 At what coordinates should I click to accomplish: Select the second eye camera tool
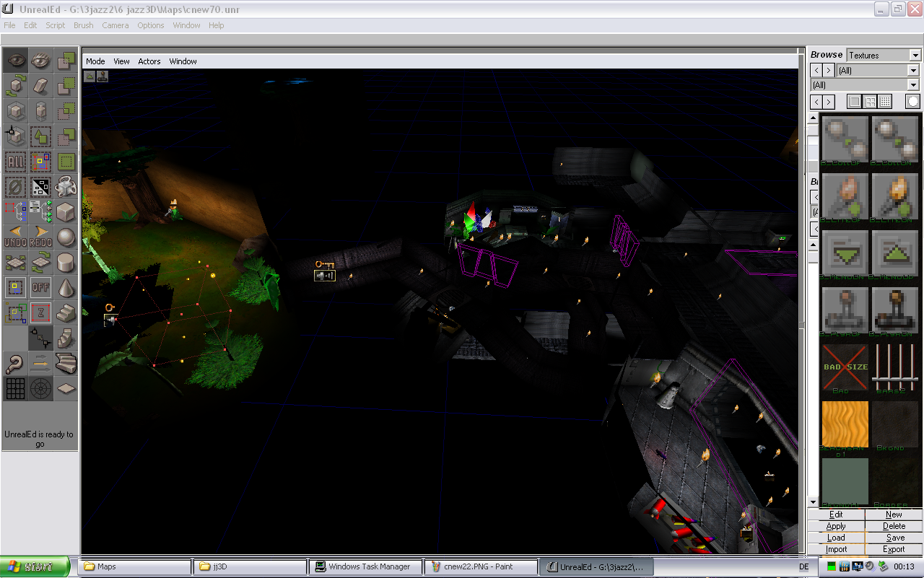coord(41,61)
